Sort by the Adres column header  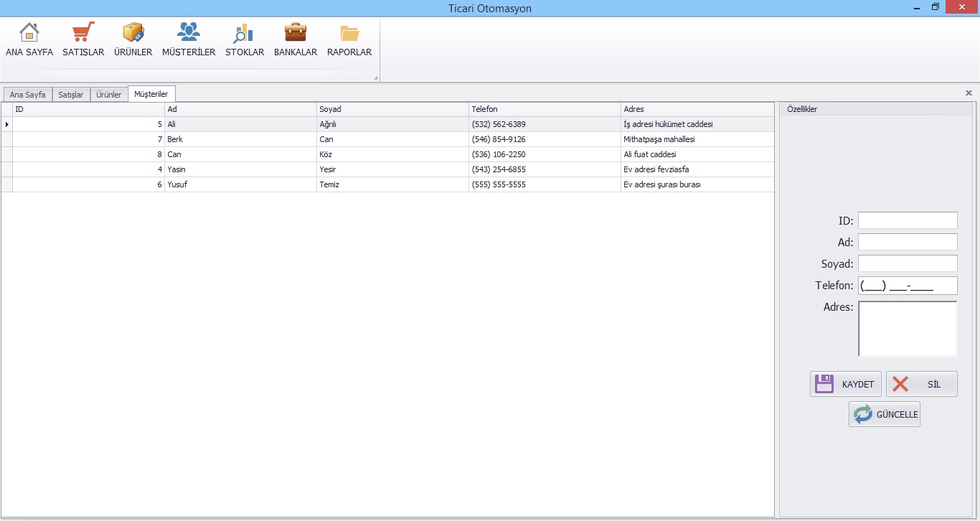[x=697, y=109]
